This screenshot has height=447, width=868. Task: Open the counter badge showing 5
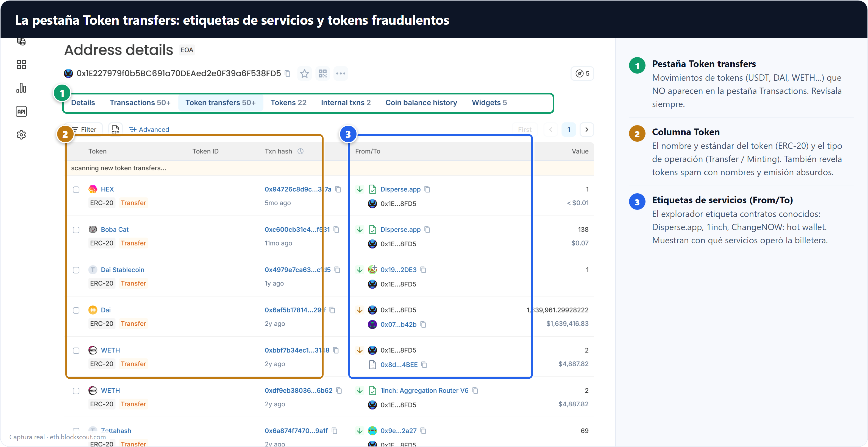(582, 73)
